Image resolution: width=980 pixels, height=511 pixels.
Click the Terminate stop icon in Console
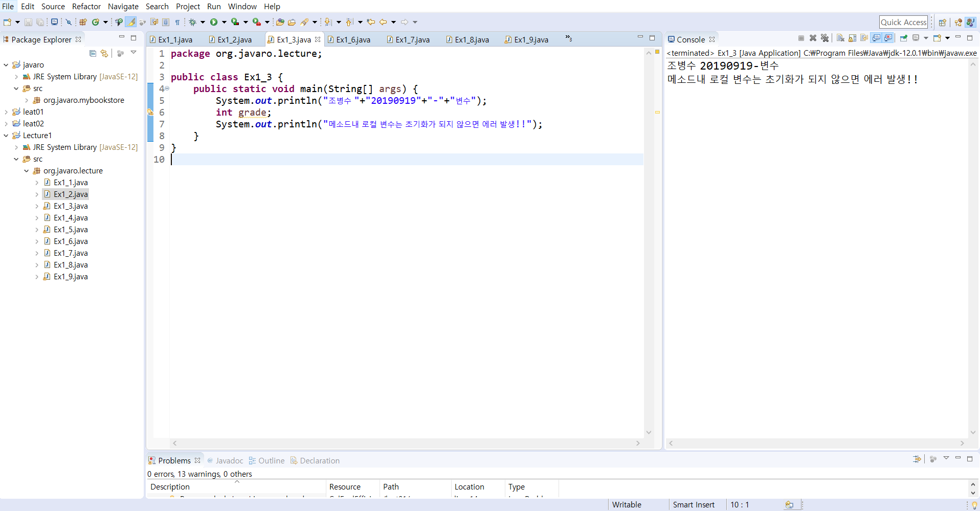(801, 38)
